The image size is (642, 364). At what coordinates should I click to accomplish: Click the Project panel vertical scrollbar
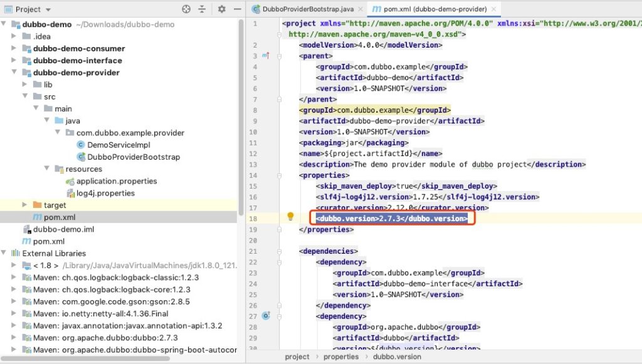pyautogui.click(x=241, y=117)
